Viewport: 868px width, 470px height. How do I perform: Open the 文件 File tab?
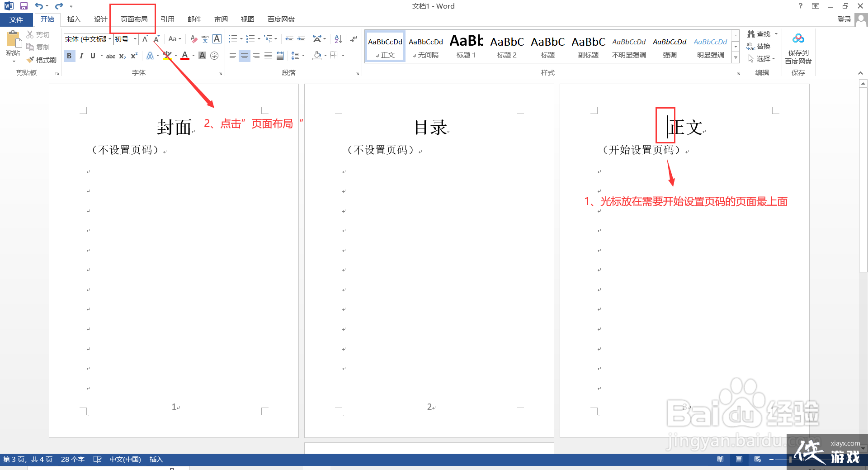point(16,19)
